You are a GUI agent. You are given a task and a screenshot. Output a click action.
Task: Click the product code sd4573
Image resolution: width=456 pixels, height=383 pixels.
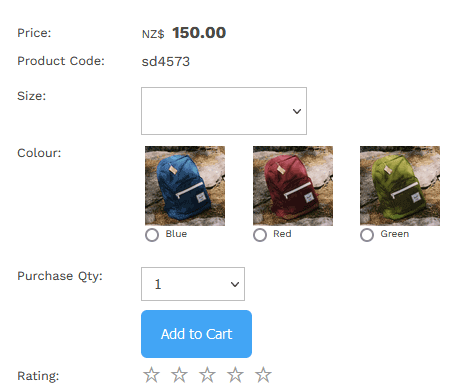click(166, 62)
